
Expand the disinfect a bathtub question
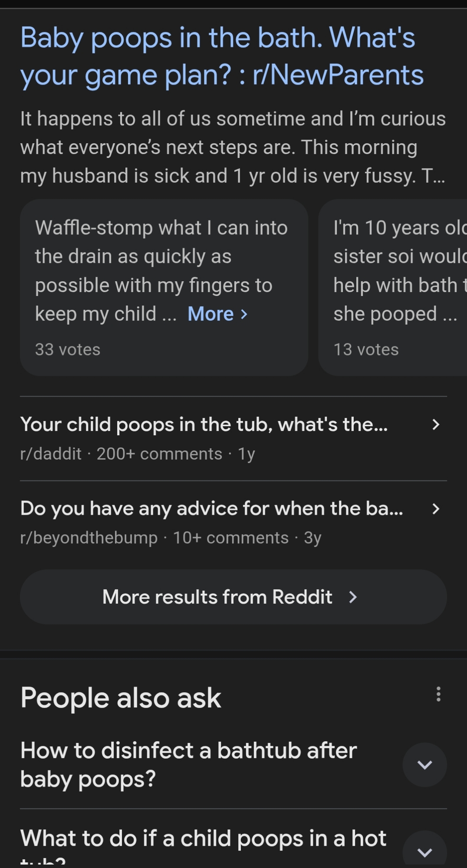[x=424, y=765]
